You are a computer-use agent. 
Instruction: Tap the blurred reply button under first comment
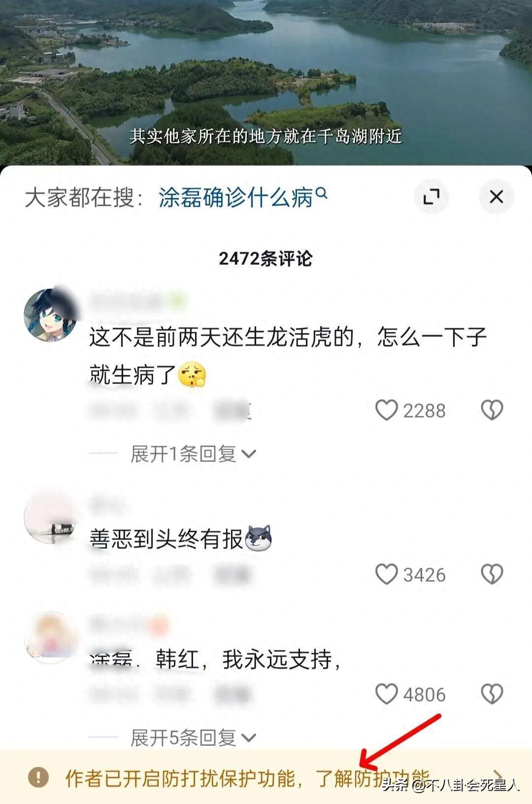232,410
